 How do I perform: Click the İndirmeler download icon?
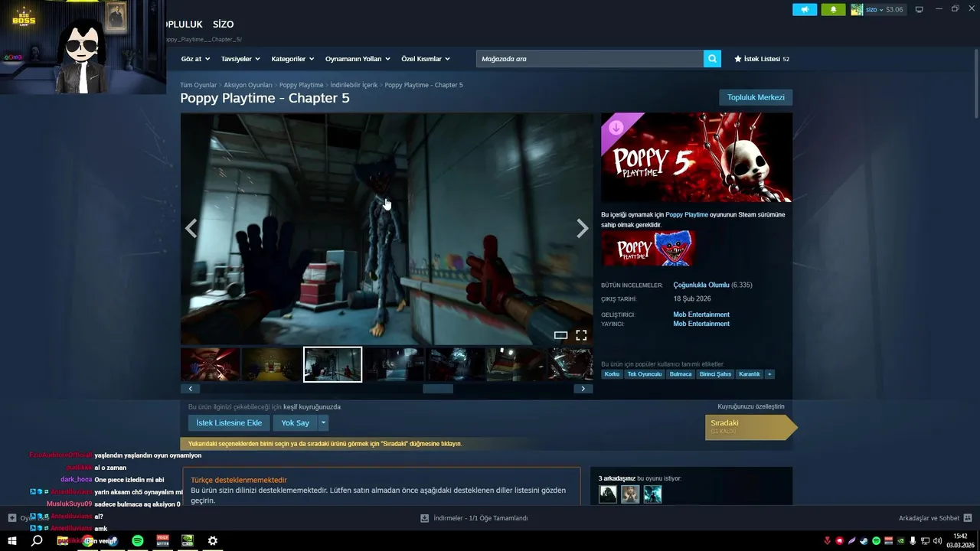tap(425, 518)
